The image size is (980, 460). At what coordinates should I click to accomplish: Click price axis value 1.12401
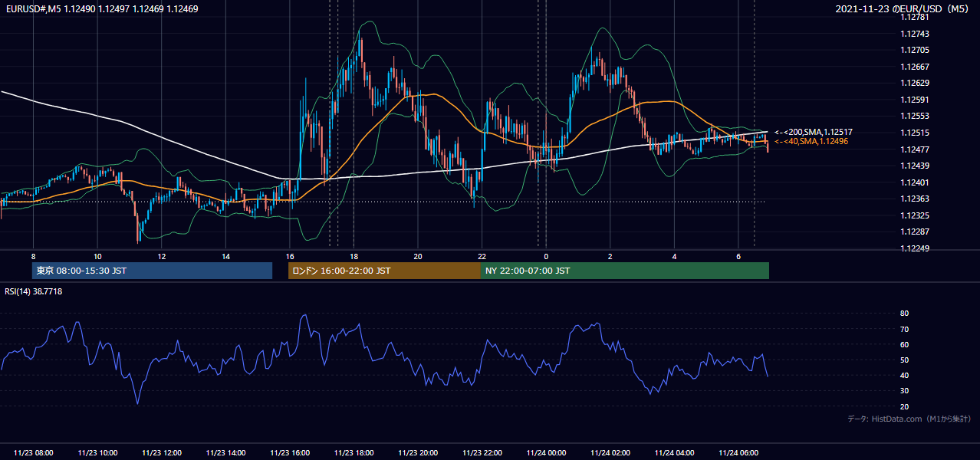[x=914, y=182]
